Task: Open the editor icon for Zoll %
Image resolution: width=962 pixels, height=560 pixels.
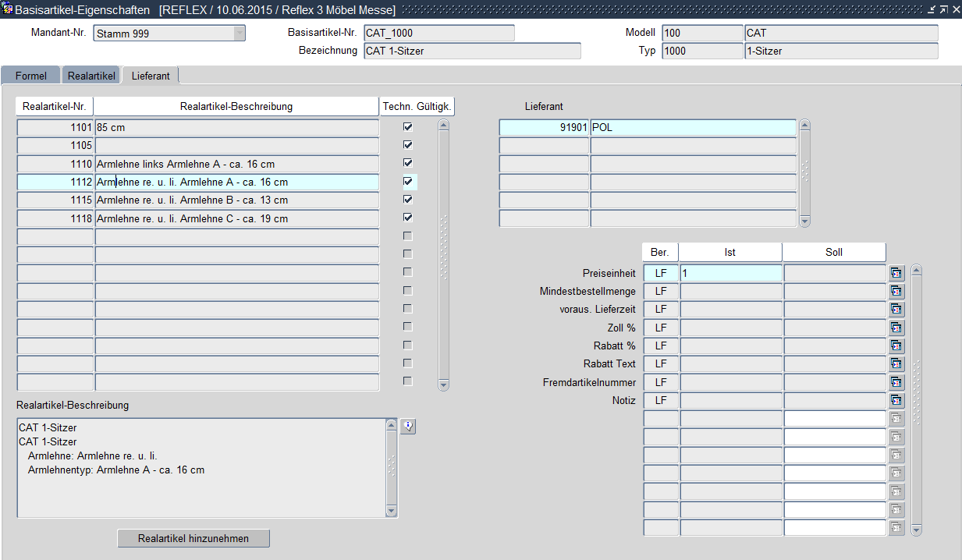Action: [896, 328]
